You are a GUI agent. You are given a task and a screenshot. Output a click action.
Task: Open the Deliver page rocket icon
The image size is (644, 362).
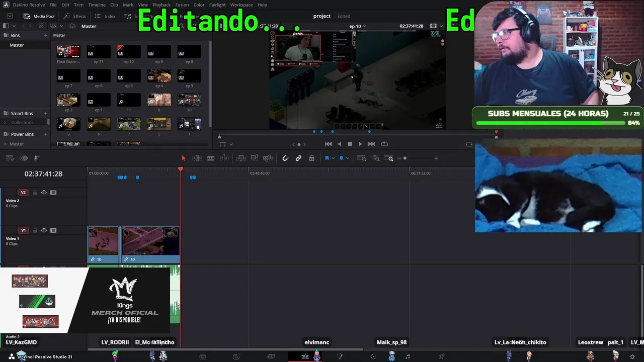point(441,356)
